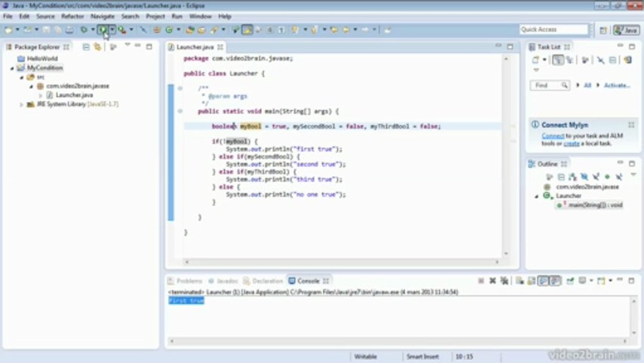The height and width of the screenshot is (363, 644).
Task: Select the HelloWorld project
Action: pos(42,58)
